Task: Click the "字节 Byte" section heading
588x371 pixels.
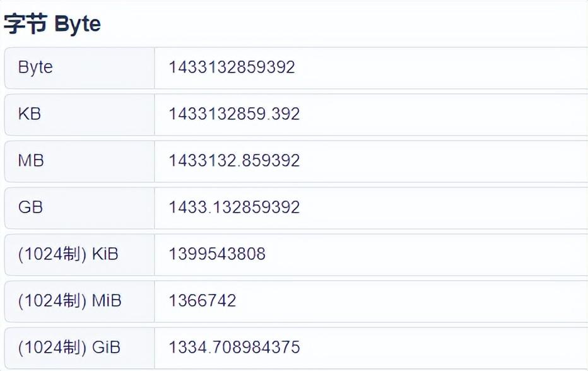Action: 52,24
